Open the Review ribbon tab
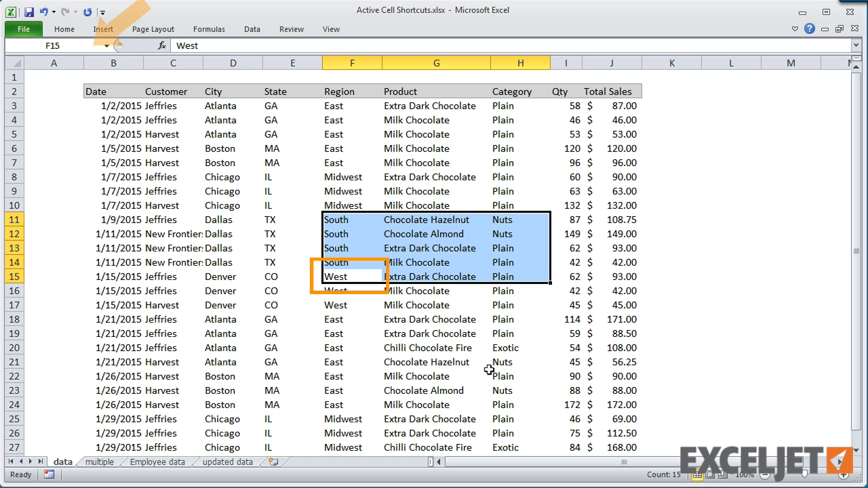The height and width of the screenshot is (488, 868). (x=291, y=29)
